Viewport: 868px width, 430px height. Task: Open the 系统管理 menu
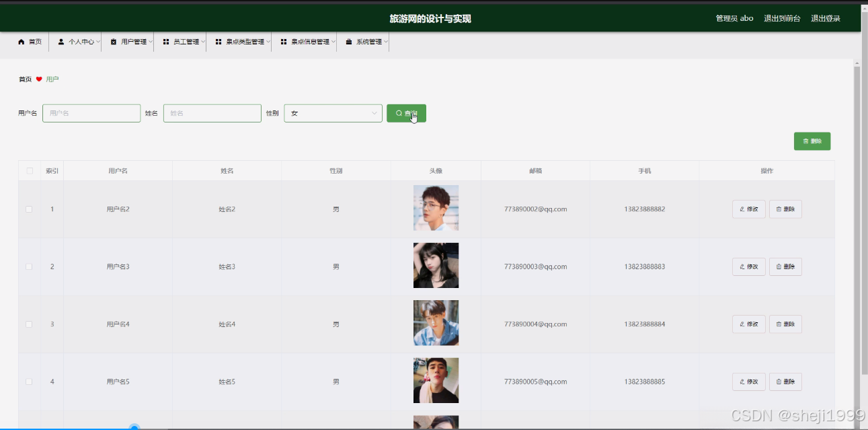(363, 42)
